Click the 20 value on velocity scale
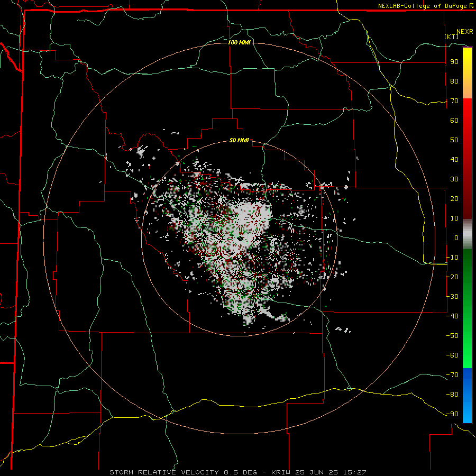 click(454, 199)
